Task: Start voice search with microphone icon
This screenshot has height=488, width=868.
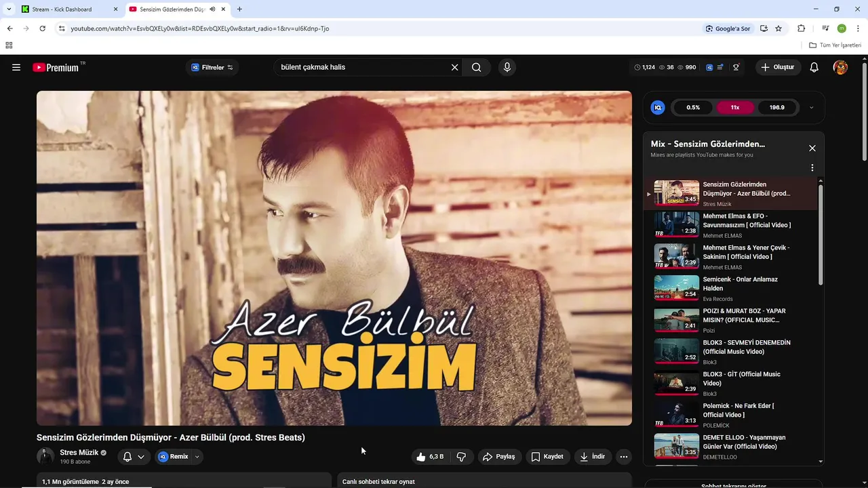Action: [x=507, y=67]
